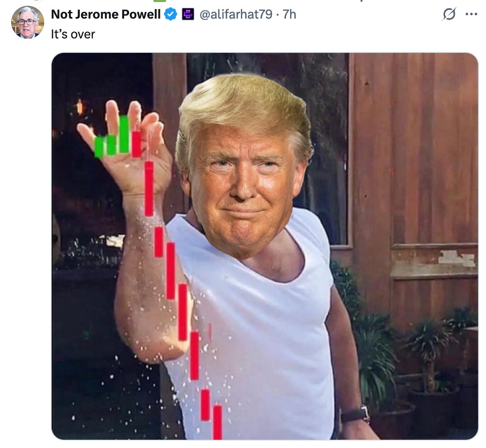Image resolution: width=486 pixels, height=448 pixels.
Task: Click the "It's over" tweet text
Action: click(73, 34)
